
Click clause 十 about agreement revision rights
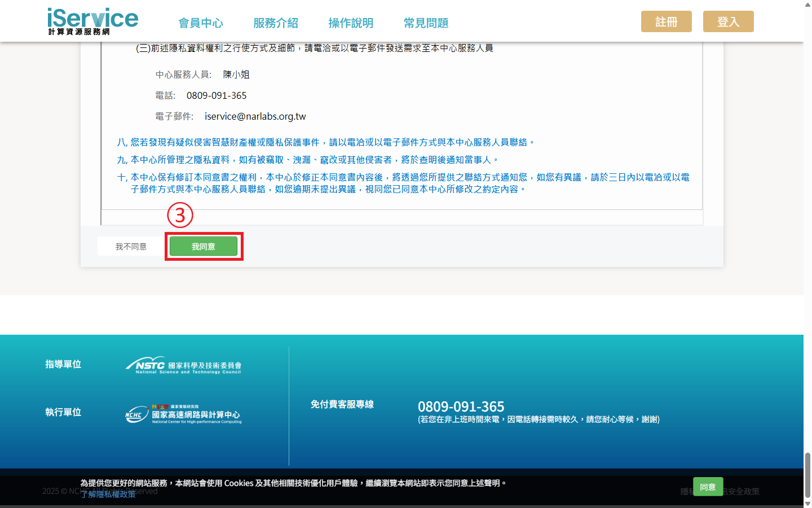[x=403, y=183]
